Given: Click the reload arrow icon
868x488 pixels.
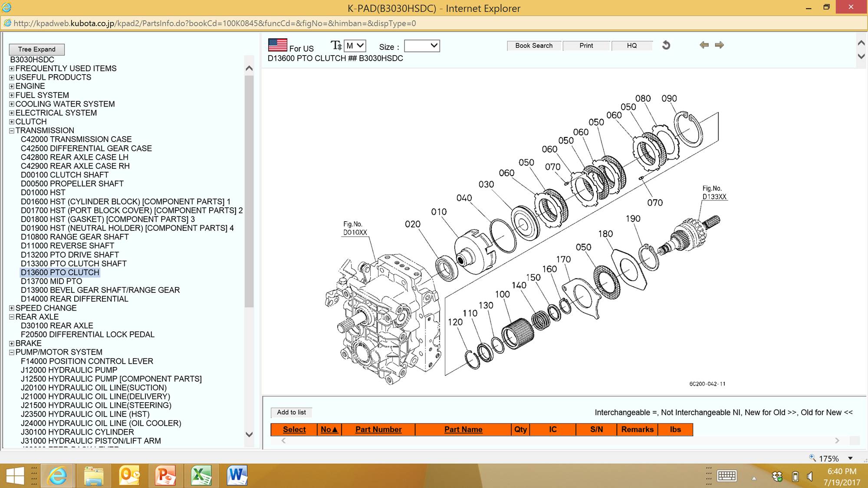Looking at the screenshot, I should coord(666,45).
